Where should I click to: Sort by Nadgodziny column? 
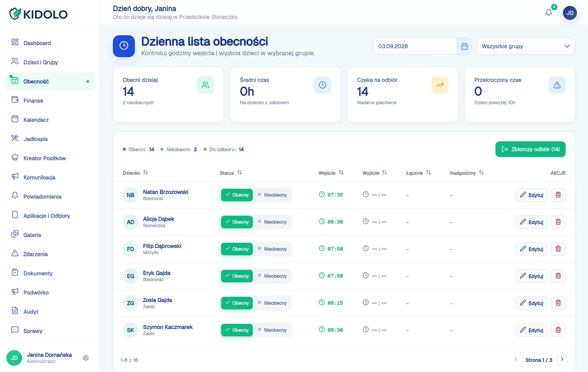[x=467, y=173]
